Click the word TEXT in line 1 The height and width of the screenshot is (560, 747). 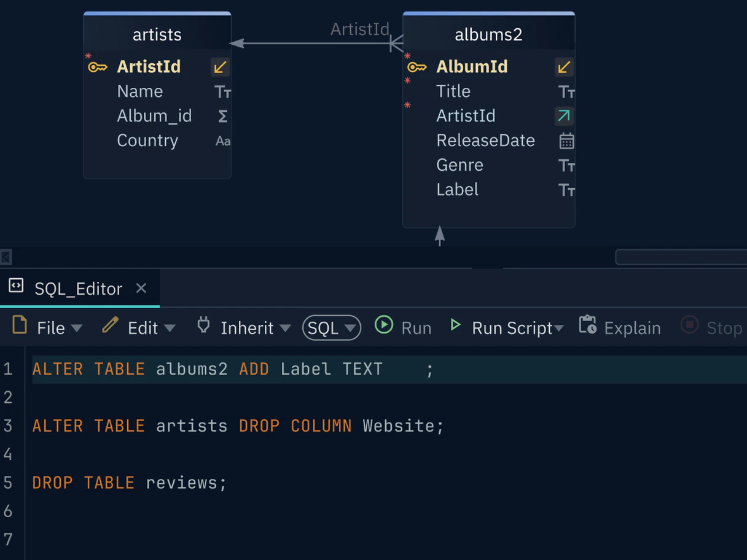[x=362, y=369]
